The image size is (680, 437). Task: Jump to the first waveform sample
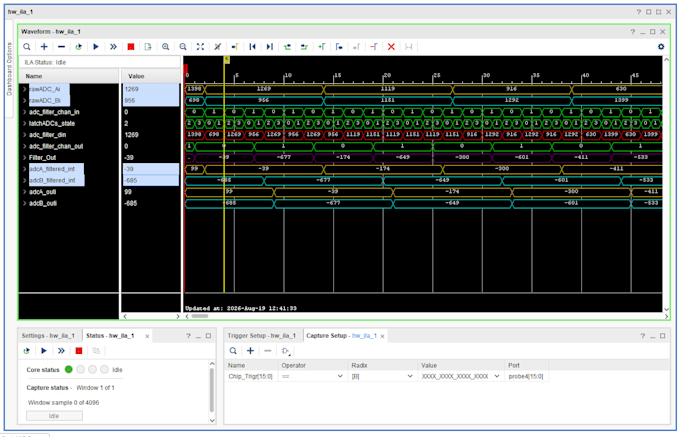(x=252, y=47)
